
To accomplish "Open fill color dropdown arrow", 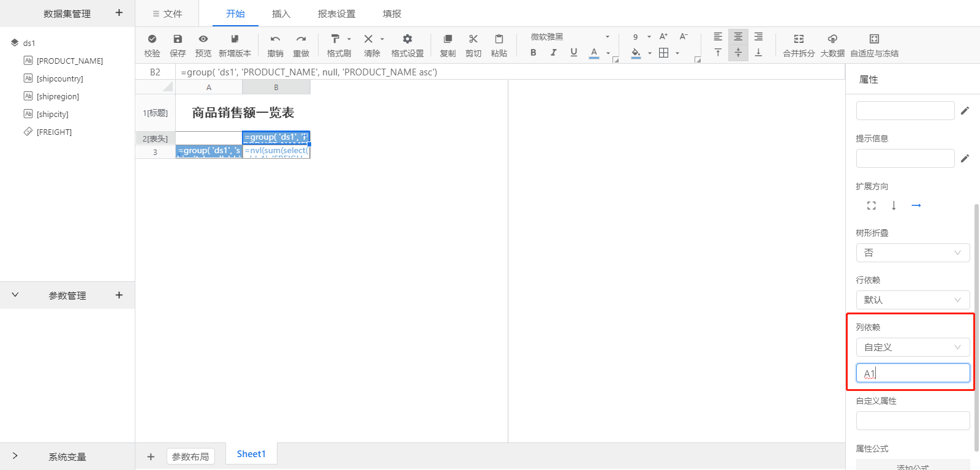I will coord(650,53).
